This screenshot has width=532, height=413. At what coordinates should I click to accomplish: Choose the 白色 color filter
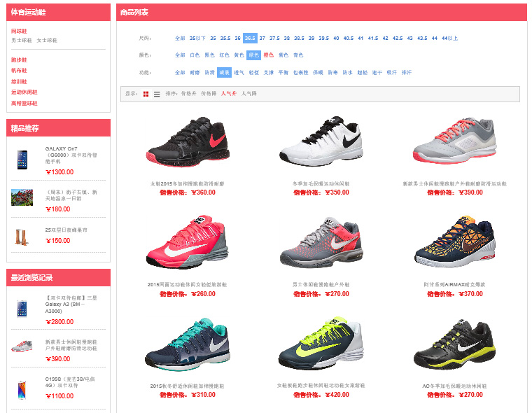coord(195,55)
